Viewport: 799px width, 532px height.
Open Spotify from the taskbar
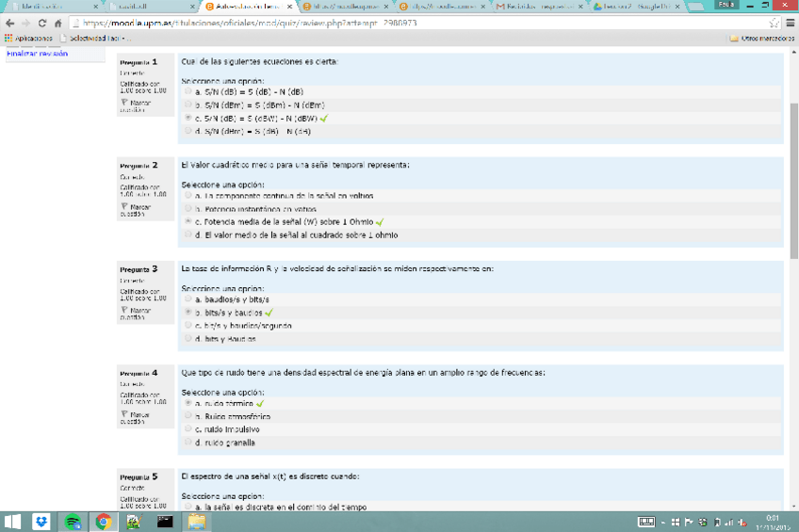[x=73, y=522]
